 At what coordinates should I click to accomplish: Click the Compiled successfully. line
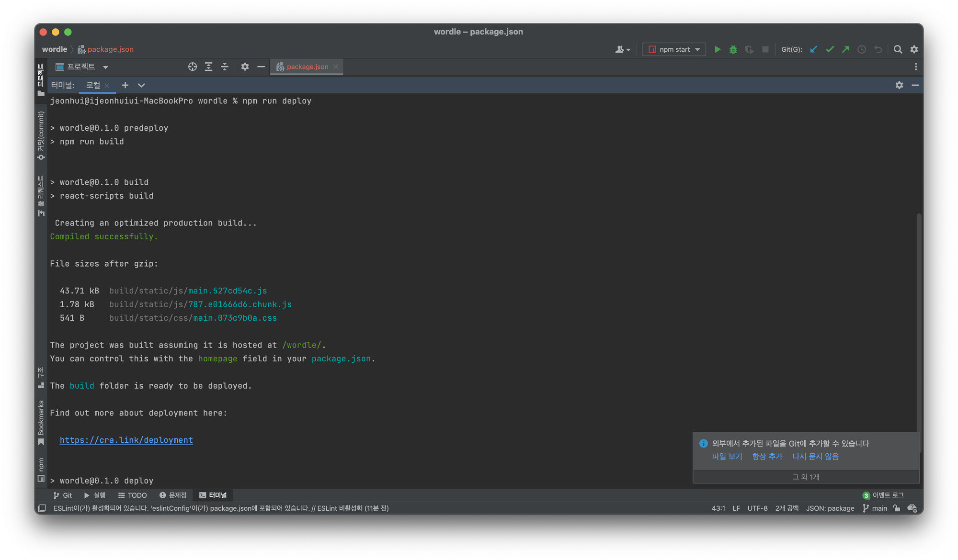coord(104,236)
